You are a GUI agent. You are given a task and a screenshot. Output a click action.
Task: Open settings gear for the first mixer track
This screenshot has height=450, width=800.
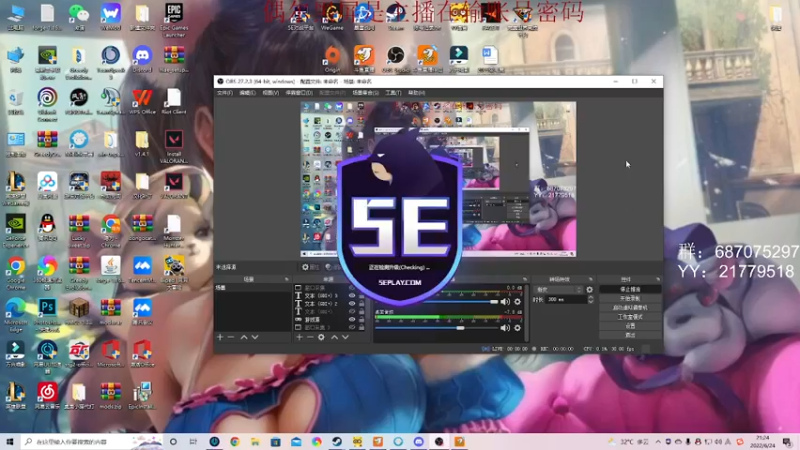pos(517,302)
